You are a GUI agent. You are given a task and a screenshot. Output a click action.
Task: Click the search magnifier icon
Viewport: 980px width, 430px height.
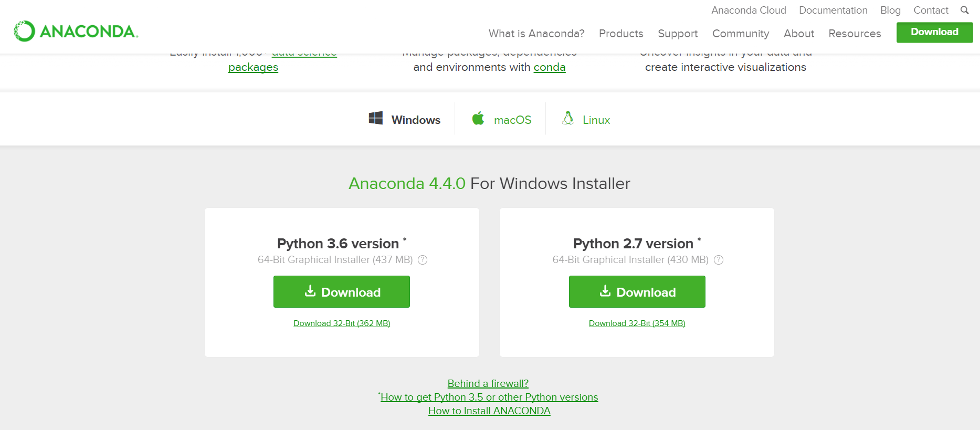coord(964,10)
